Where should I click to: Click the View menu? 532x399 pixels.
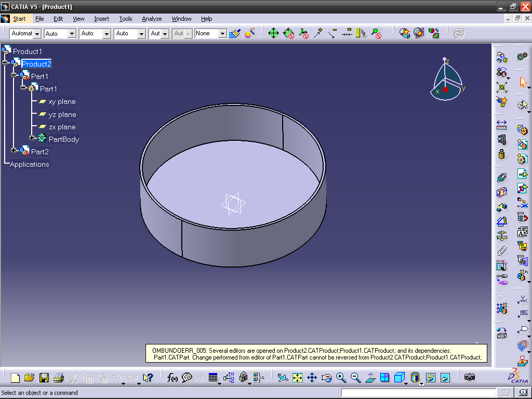coord(78,19)
